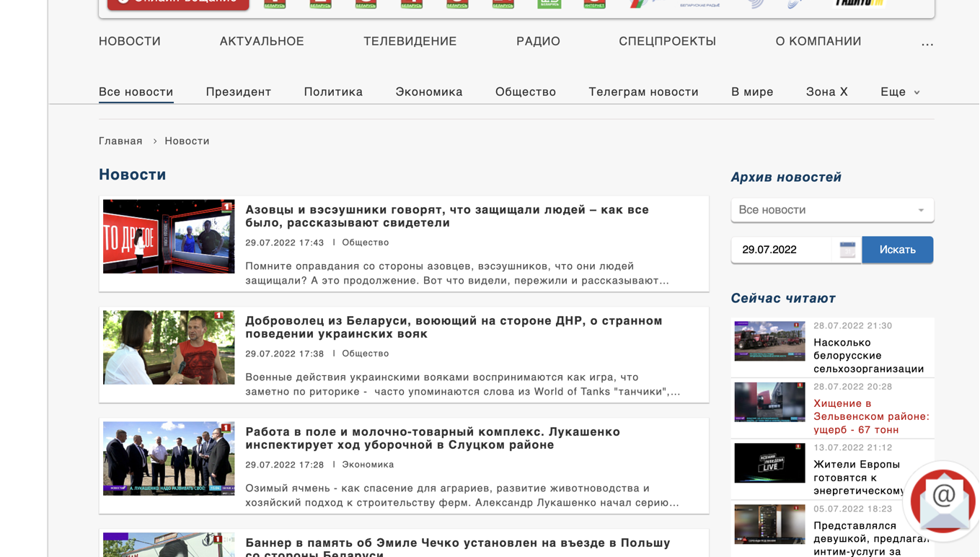Click the timestamp 29.07.2022 17:38
The image size is (980, 557).
click(x=285, y=354)
